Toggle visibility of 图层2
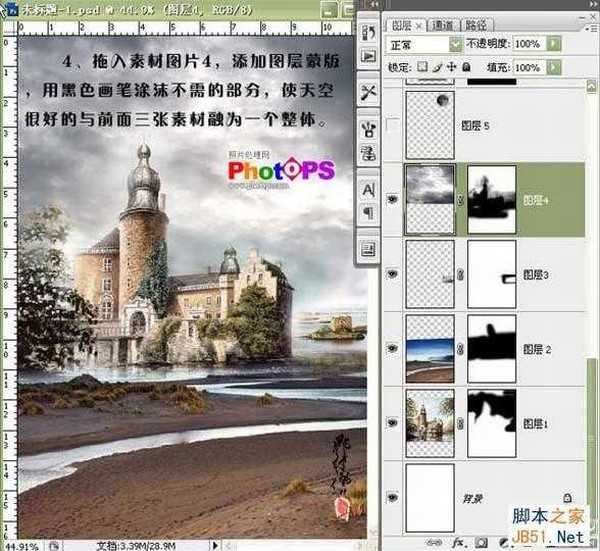The image size is (600, 551). (x=391, y=349)
